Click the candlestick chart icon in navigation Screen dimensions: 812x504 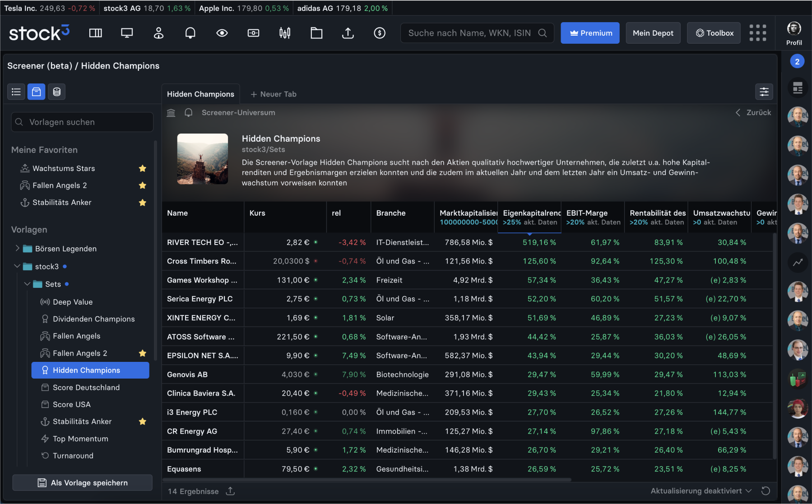click(x=285, y=33)
